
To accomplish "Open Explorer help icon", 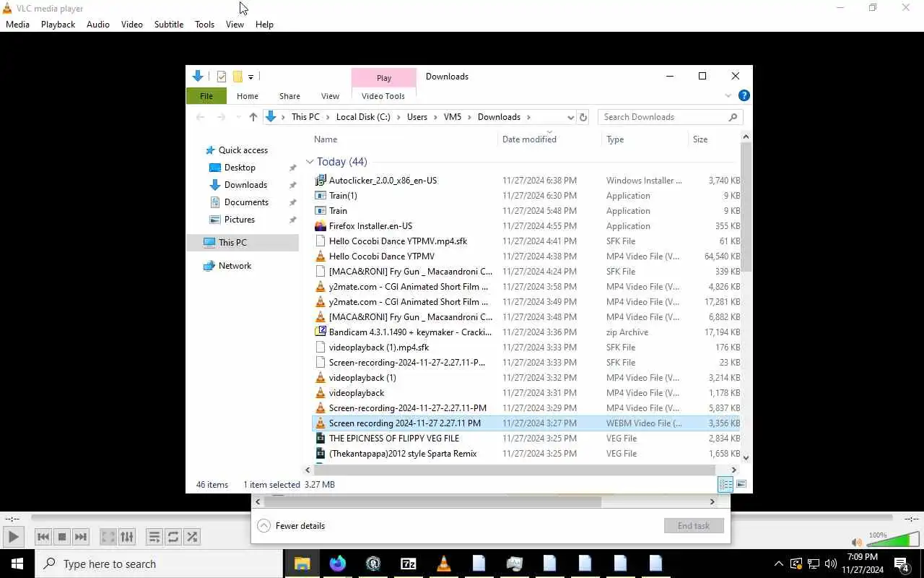I will pyautogui.click(x=744, y=95).
